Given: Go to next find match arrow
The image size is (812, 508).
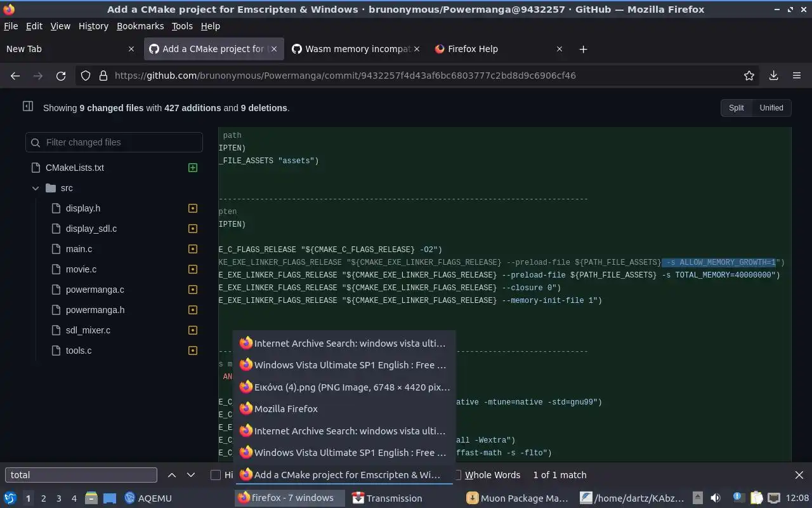Looking at the screenshot, I should [191, 475].
